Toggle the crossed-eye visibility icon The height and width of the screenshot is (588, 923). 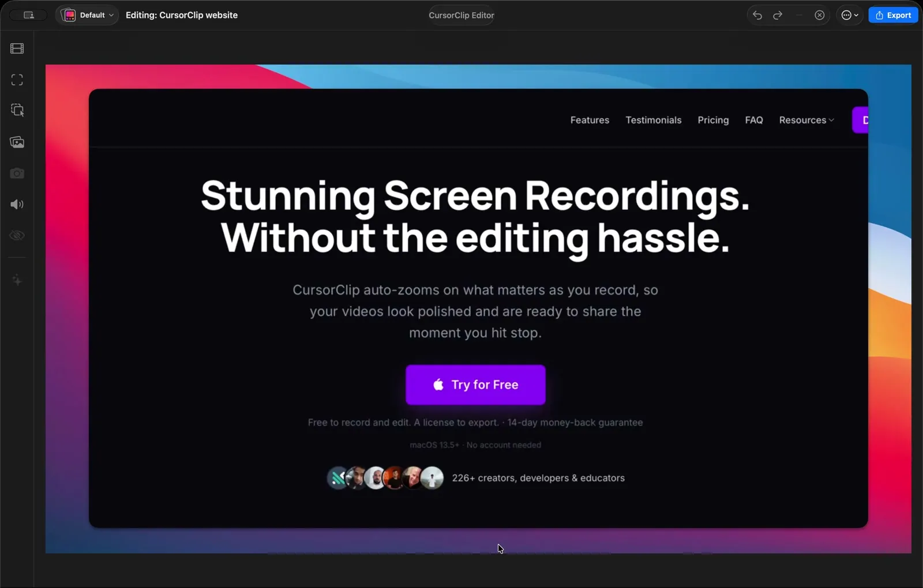pyautogui.click(x=17, y=235)
